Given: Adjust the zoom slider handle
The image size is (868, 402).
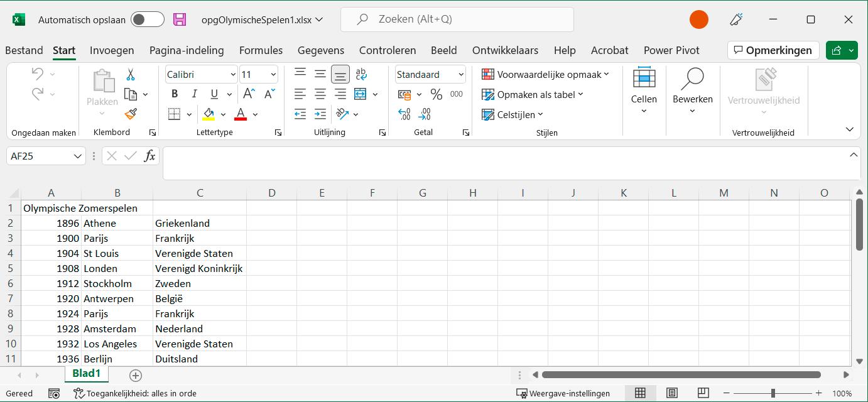Looking at the screenshot, I should click(773, 393).
